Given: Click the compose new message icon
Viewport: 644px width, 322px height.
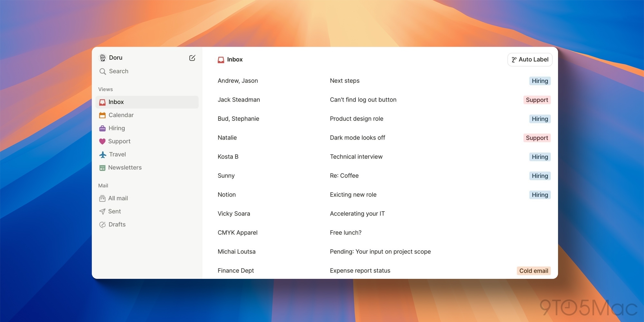Looking at the screenshot, I should (192, 58).
